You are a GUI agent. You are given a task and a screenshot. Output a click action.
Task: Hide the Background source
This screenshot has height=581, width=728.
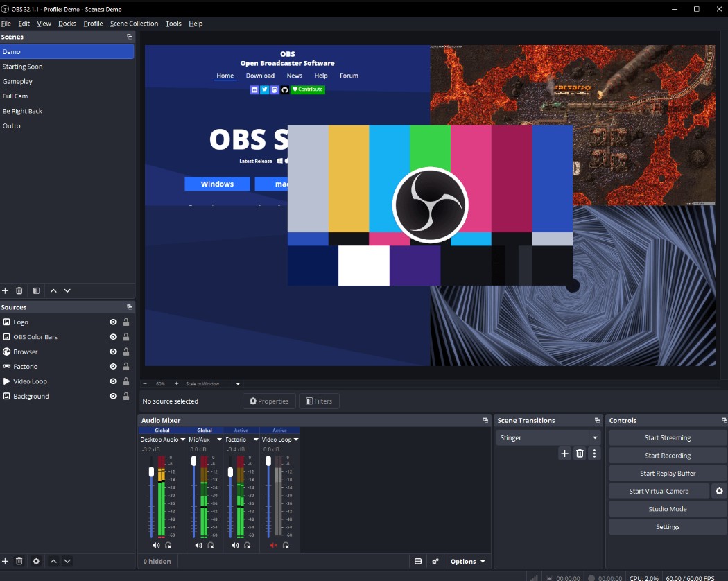click(x=113, y=396)
